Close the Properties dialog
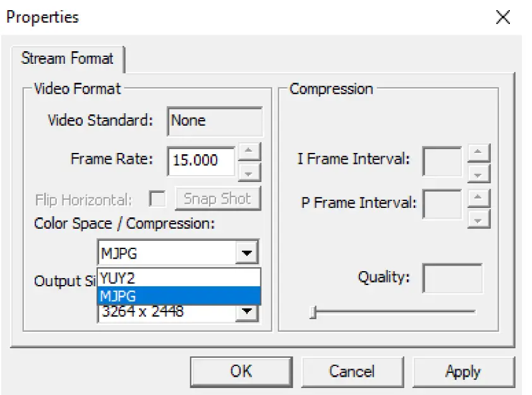This screenshot has width=532, height=395. [x=502, y=17]
